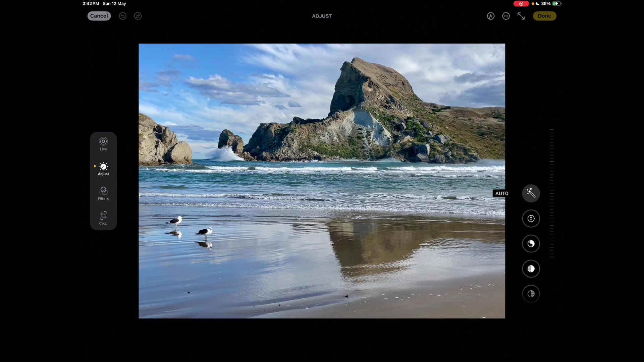Open the Markup pen tool

pyautogui.click(x=491, y=16)
